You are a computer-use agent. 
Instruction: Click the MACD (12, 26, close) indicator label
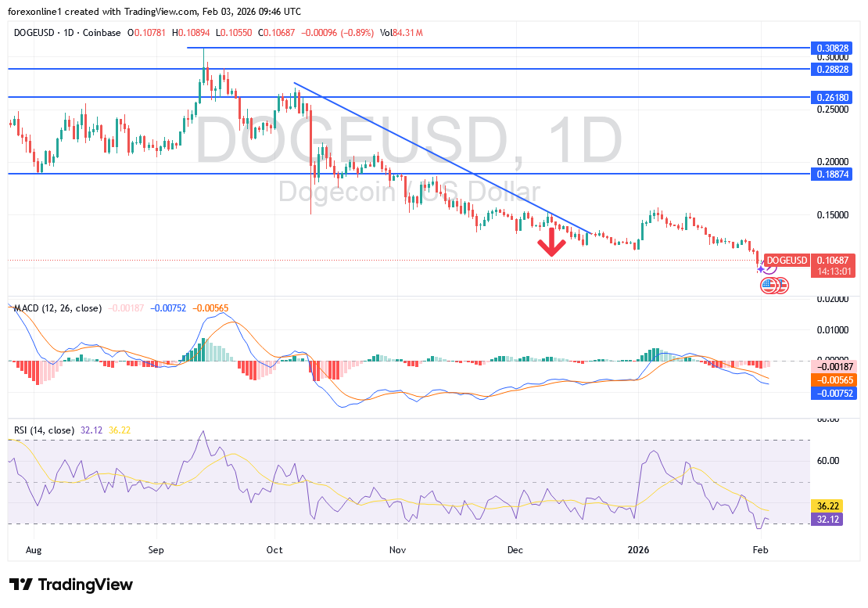click(x=58, y=308)
